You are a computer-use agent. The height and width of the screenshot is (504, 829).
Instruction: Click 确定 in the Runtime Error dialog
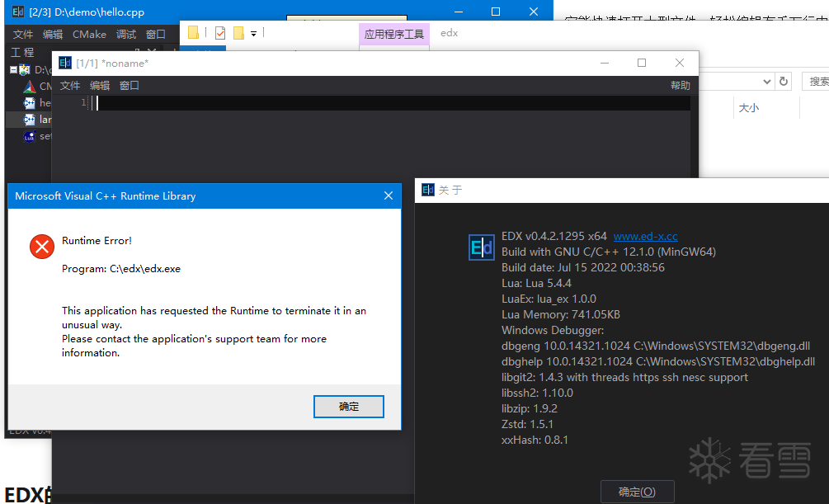[348, 406]
